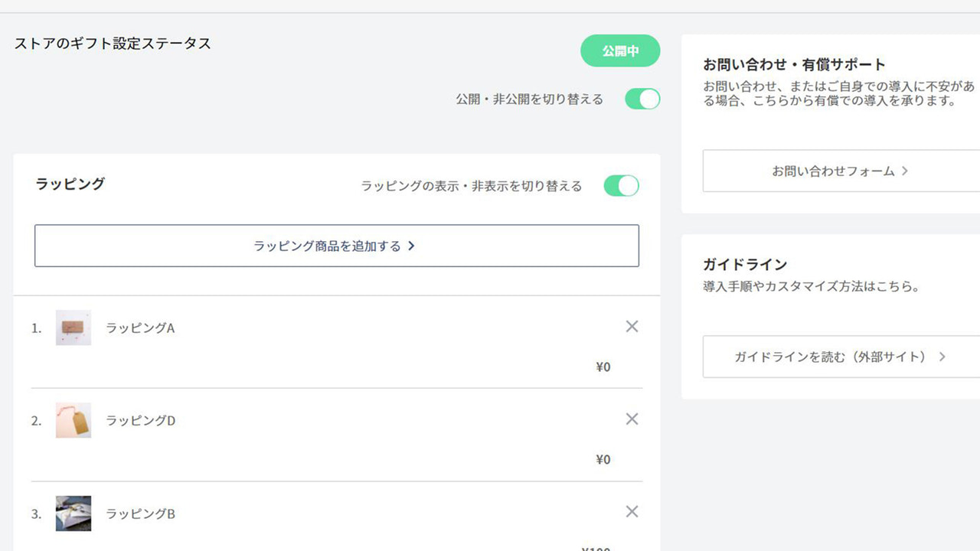This screenshot has height=551, width=980.
Task: Open ラッピング商品を追加する to expand product selection
Action: click(337, 246)
